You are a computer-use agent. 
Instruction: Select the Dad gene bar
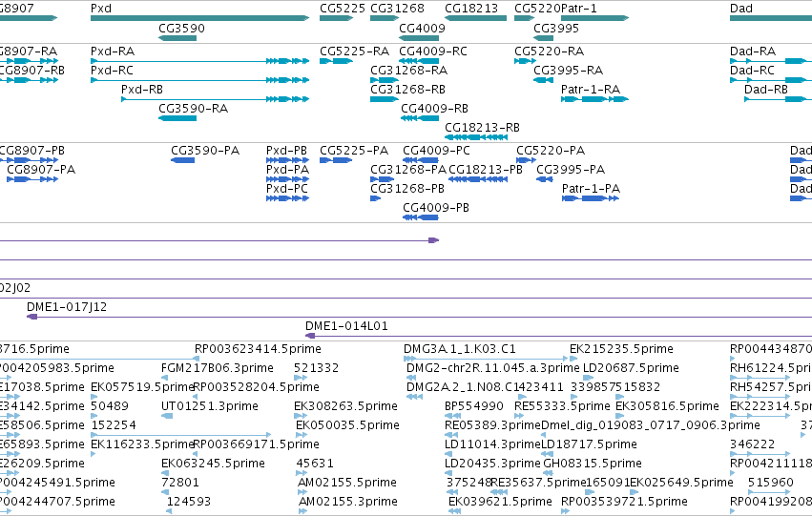tap(771, 18)
